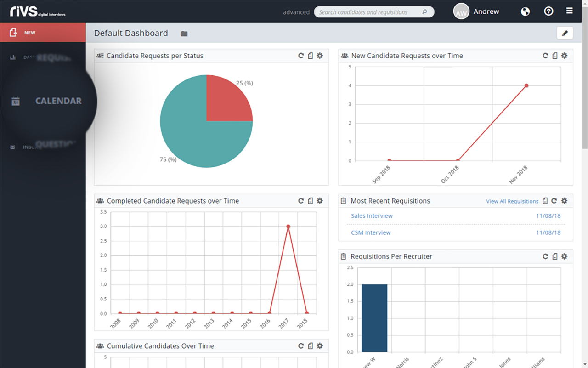Click the blue recruiter bar in chart
The height and width of the screenshot is (368, 588).
(374, 318)
